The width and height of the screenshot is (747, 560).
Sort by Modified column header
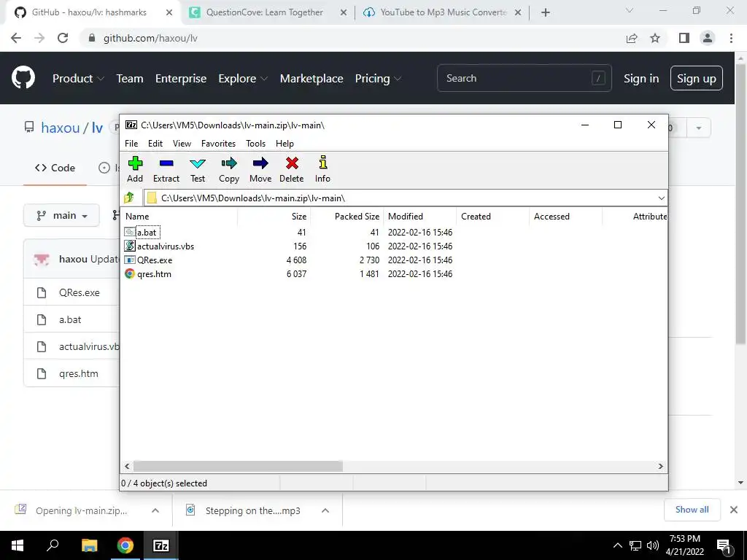coord(419,216)
